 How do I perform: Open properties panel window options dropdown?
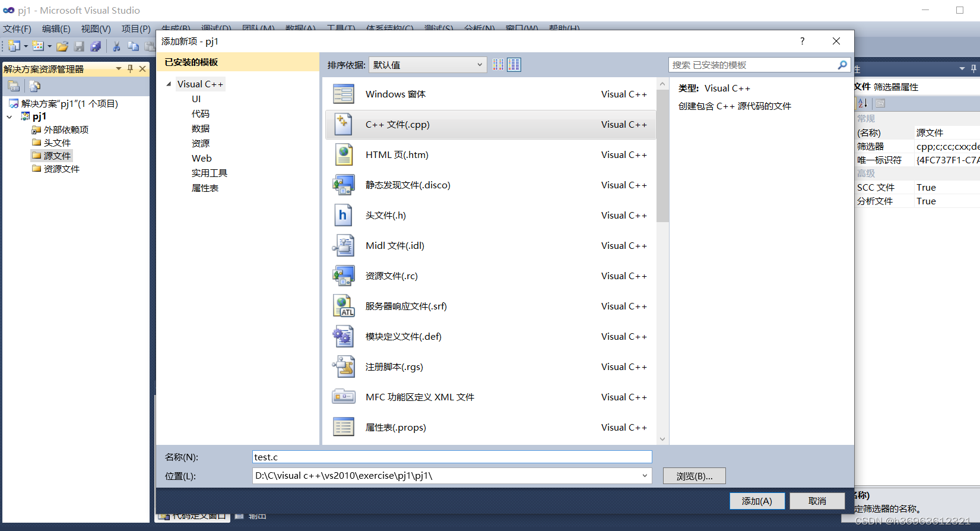tap(962, 69)
